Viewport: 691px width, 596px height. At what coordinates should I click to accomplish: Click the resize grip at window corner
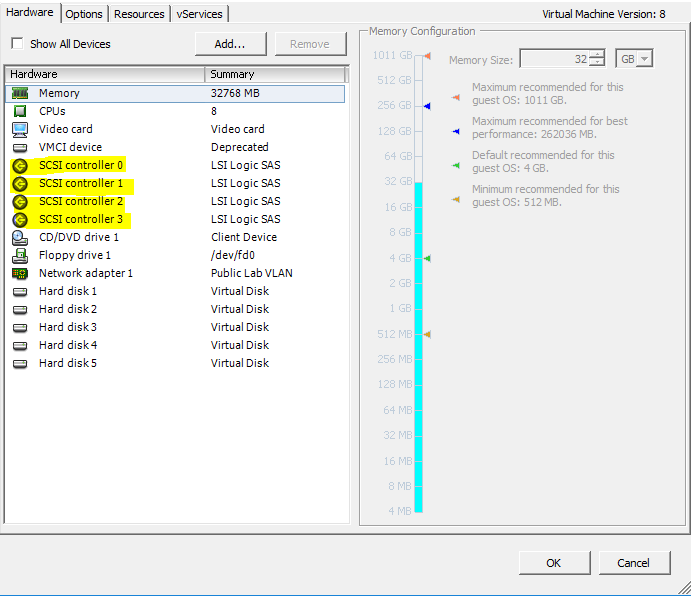point(684,588)
